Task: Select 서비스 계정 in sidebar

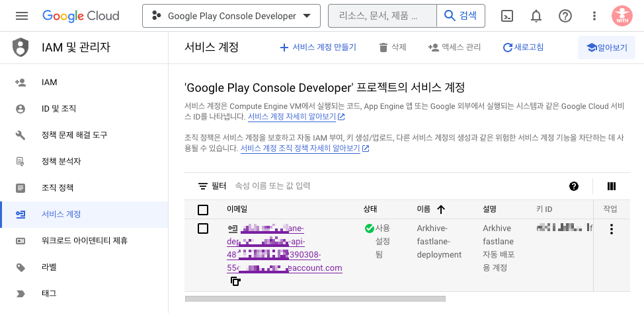Action: coord(84,214)
